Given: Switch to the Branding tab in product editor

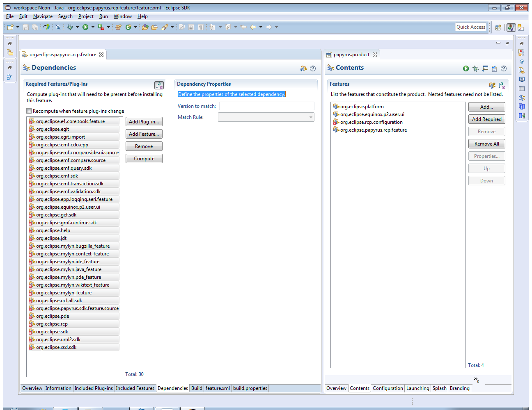Looking at the screenshot, I should pyautogui.click(x=459, y=388).
